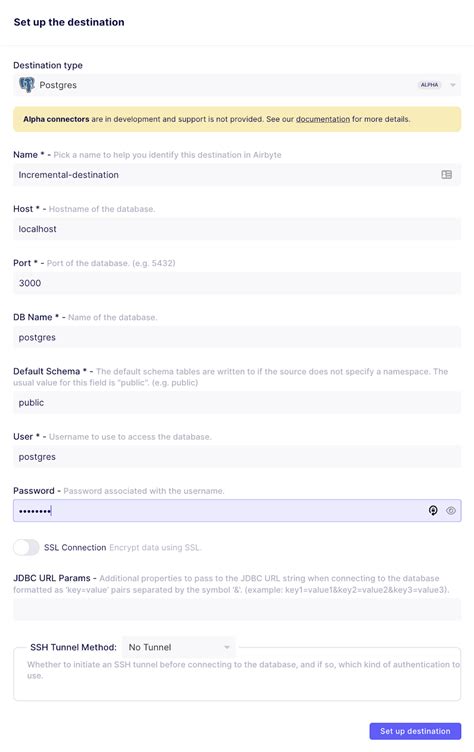Focus the Host field containing localhost
The width and height of the screenshot is (474, 752).
click(x=237, y=229)
